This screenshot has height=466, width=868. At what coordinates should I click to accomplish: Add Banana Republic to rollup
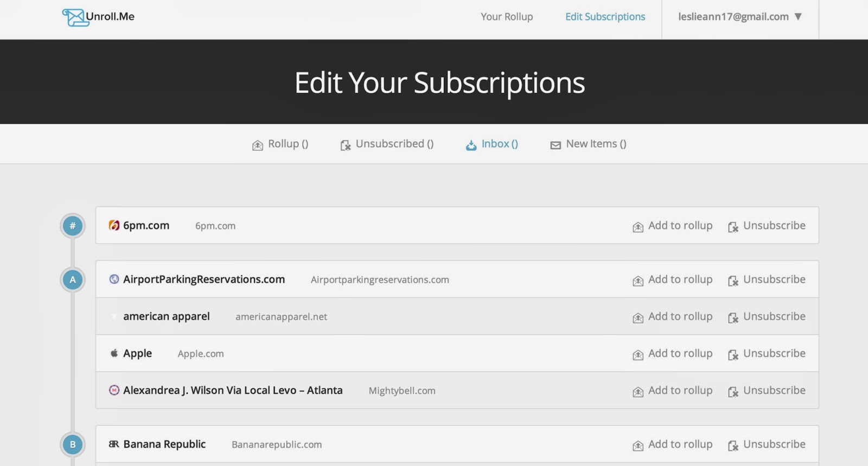[673, 444]
